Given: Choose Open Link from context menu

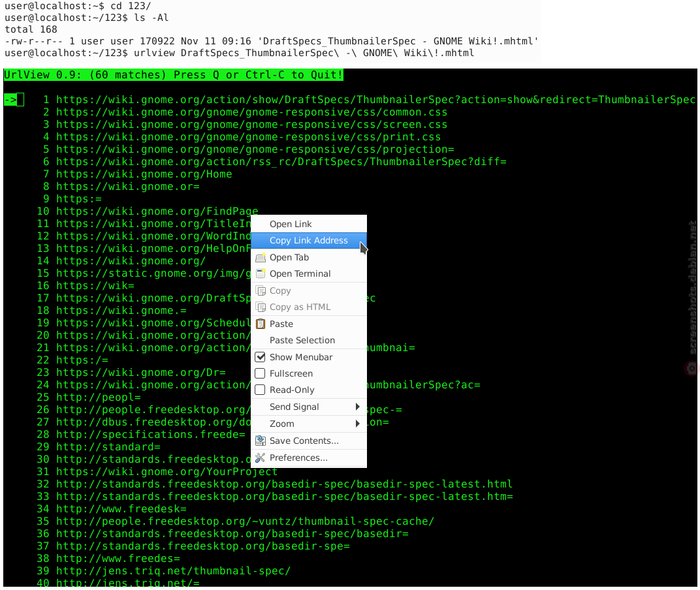Looking at the screenshot, I should pos(309,224).
